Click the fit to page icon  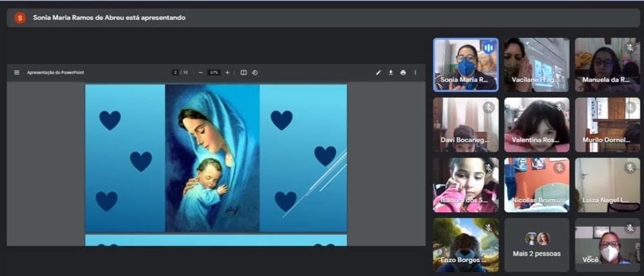click(243, 73)
